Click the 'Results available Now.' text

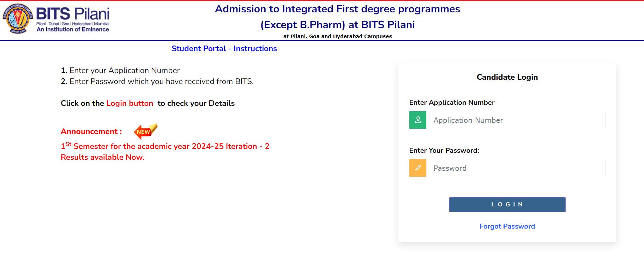pos(102,157)
